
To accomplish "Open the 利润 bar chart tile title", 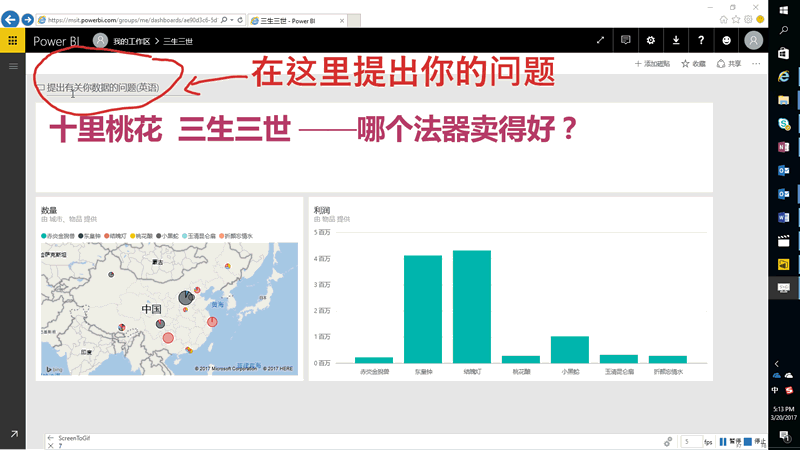I will [322, 210].
